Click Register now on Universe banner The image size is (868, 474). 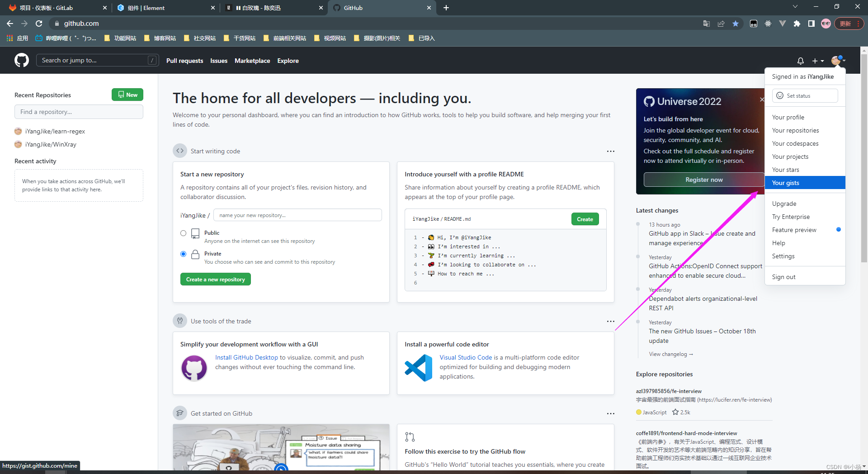coord(704,180)
